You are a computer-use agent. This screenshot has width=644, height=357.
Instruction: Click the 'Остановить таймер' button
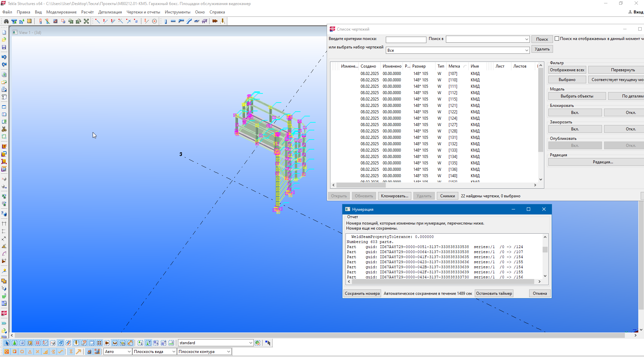click(x=494, y=293)
